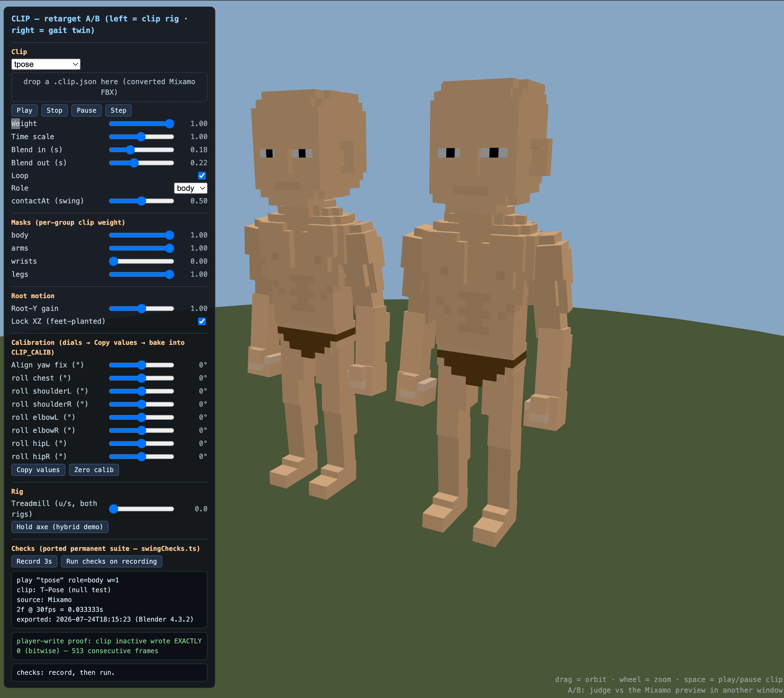Adjust the legs mask slider

(x=142, y=274)
